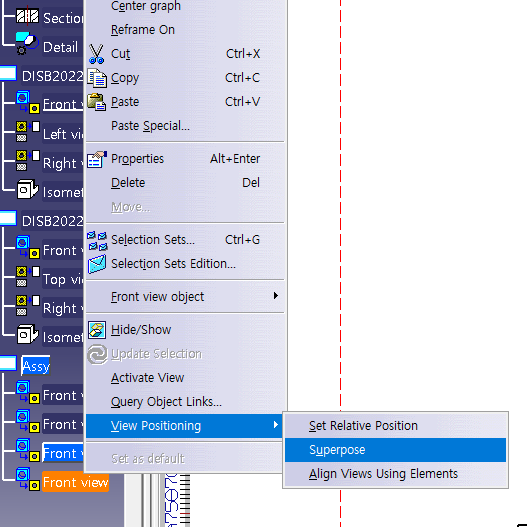
Task: Select the Assy sheet label
Action: click(x=36, y=366)
